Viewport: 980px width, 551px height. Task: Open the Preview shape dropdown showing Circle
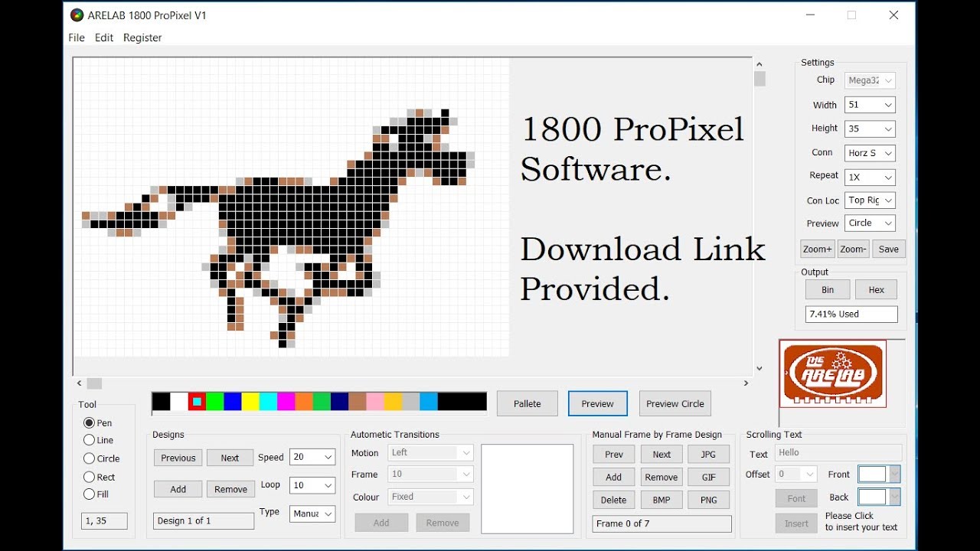(x=870, y=223)
